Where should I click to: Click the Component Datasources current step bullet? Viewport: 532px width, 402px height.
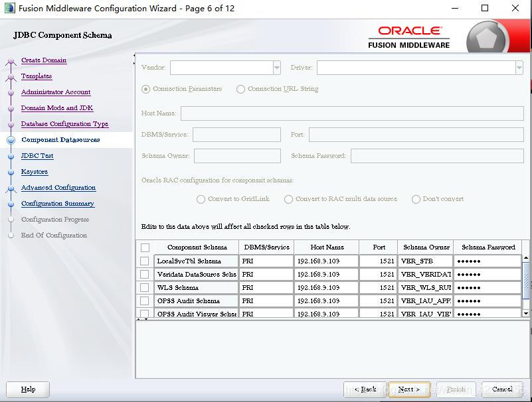(11, 140)
